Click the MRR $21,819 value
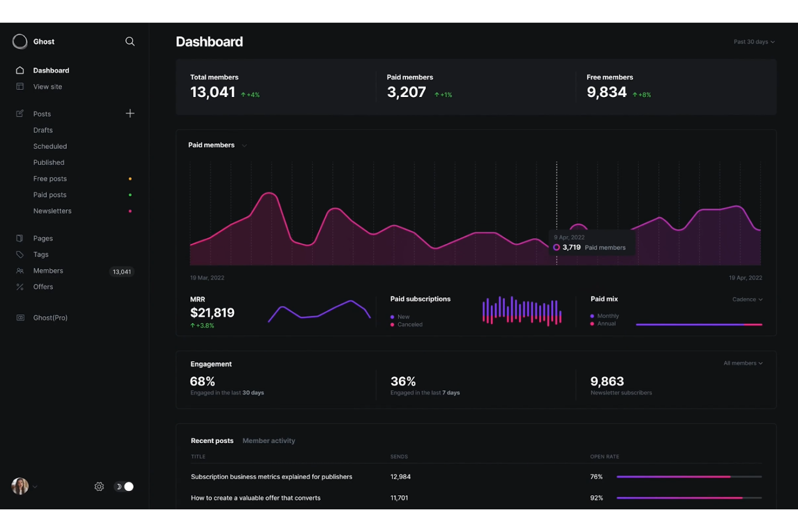The image size is (798, 532). point(212,313)
